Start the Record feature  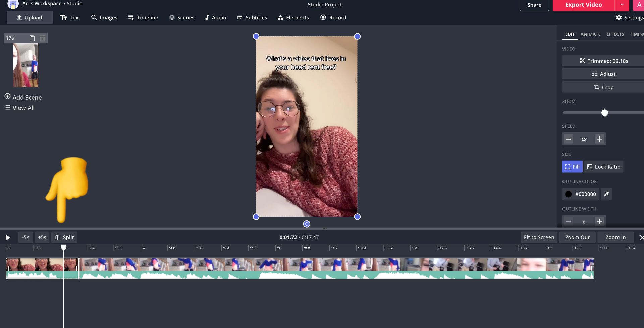coord(333,17)
